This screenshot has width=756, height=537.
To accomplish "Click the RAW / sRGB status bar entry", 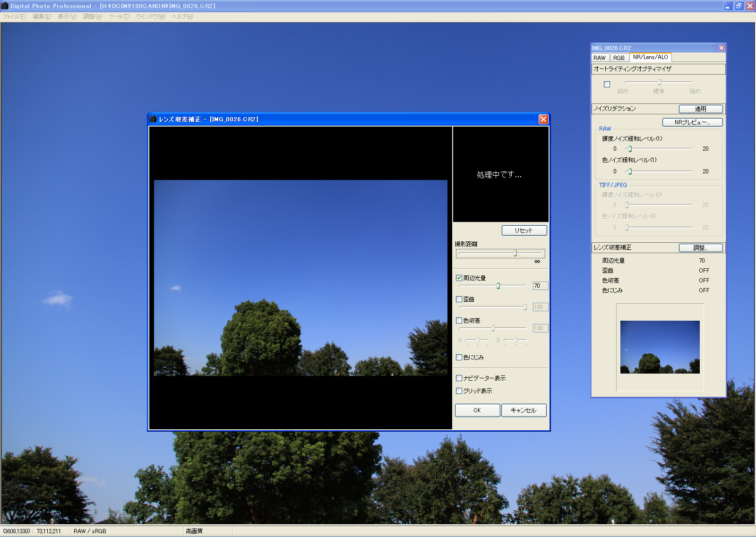I will click(90, 531).
